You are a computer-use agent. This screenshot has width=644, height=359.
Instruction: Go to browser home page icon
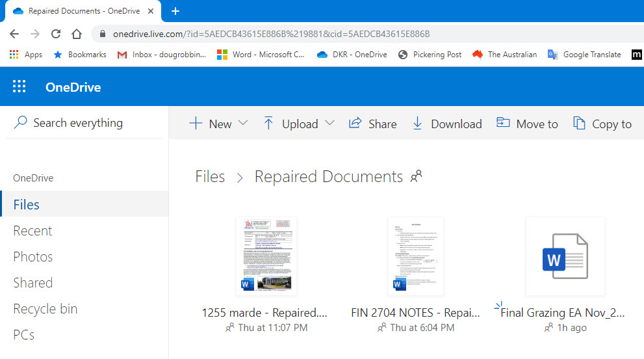tap(77, 34)
